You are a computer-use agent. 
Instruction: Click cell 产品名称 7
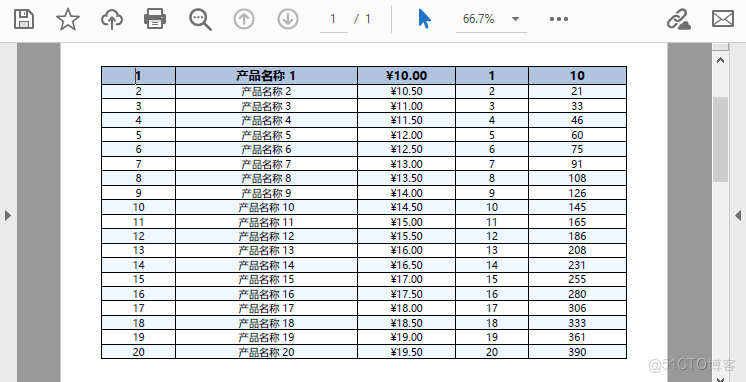click(x=266, y=164)
